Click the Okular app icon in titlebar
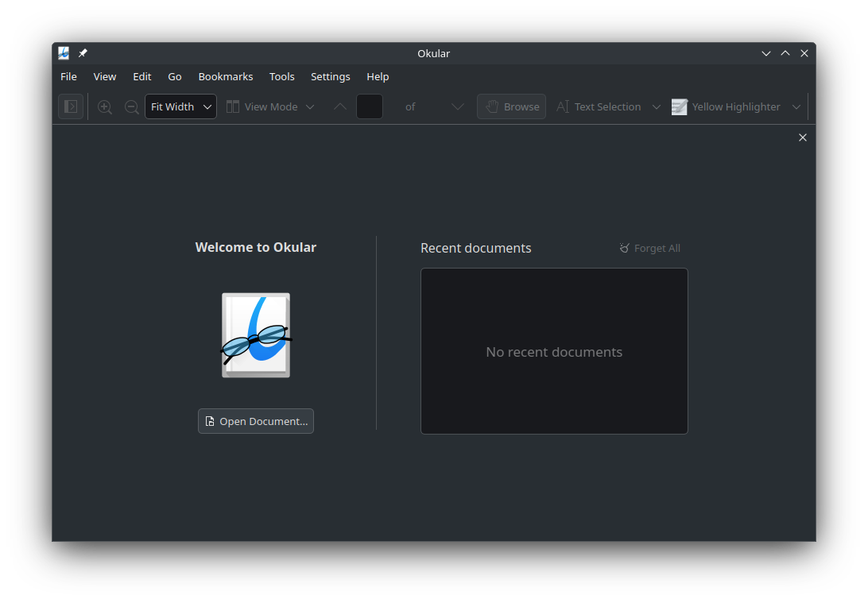The image size is (868, 603). click(64, 53)
